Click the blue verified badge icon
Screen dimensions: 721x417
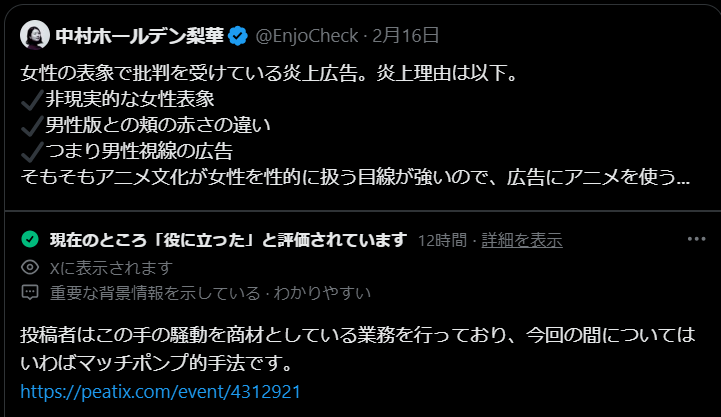click(x=238, y=36)
